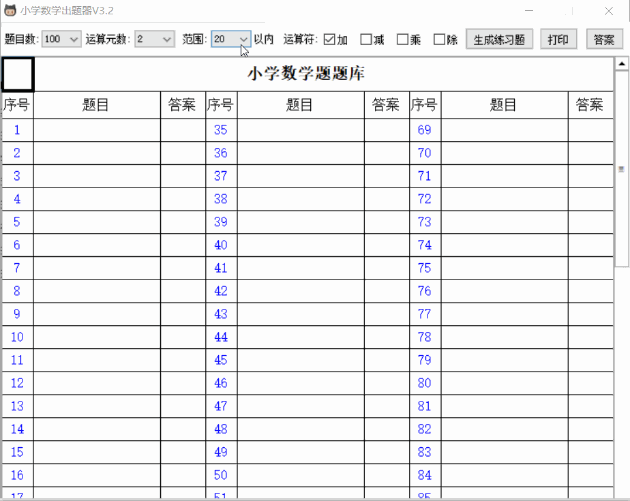Enable the 乘 (multiplication) checkbox

click(403, 40)
